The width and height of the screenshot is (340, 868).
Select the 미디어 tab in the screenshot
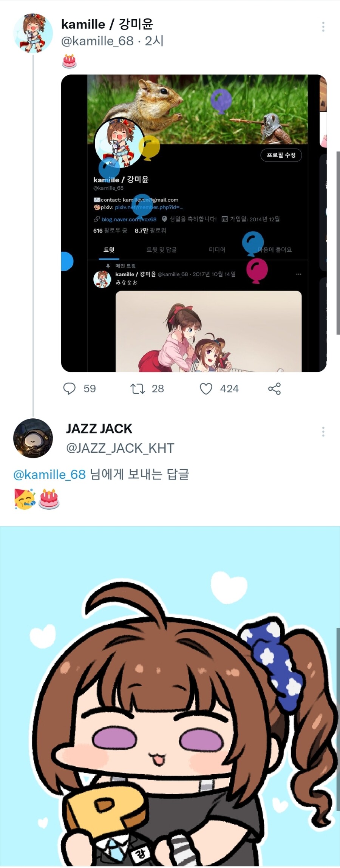217,249
